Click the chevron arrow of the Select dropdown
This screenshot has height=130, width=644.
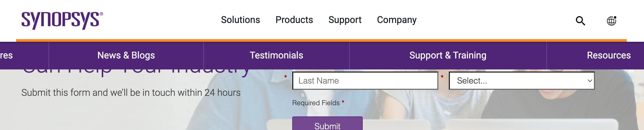589,81
